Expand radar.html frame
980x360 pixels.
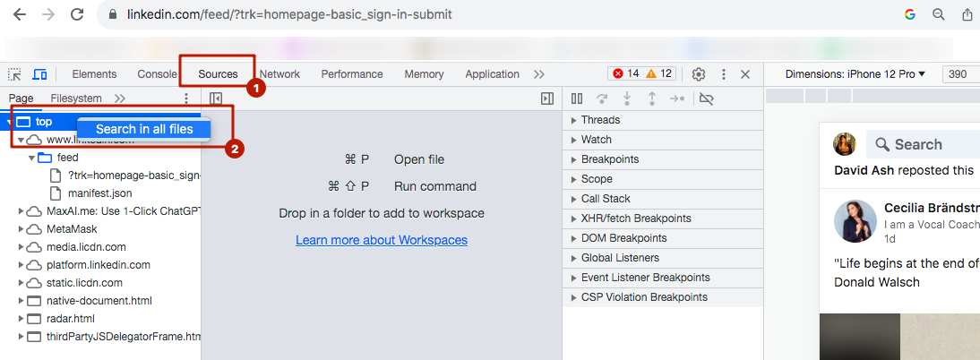(21, 319)
